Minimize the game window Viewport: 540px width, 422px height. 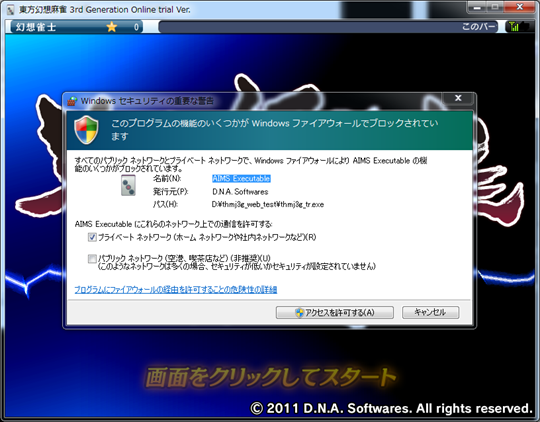(x=477, y=7)
